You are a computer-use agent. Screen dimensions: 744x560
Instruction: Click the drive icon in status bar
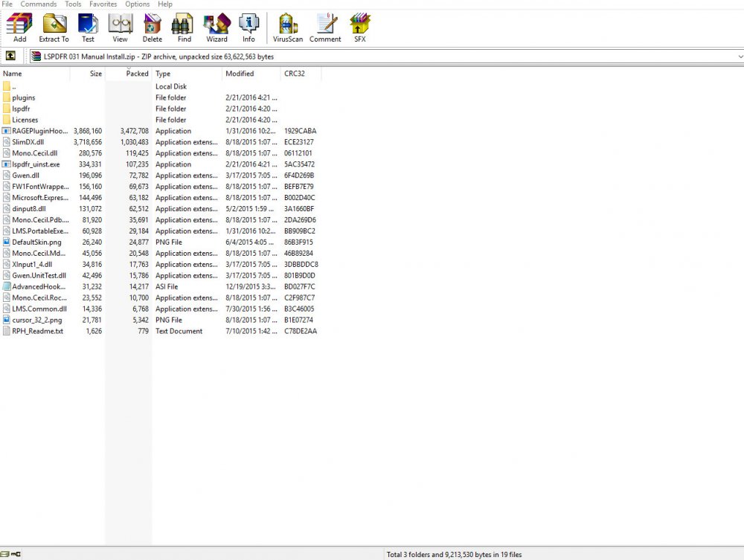pos(4,554)
